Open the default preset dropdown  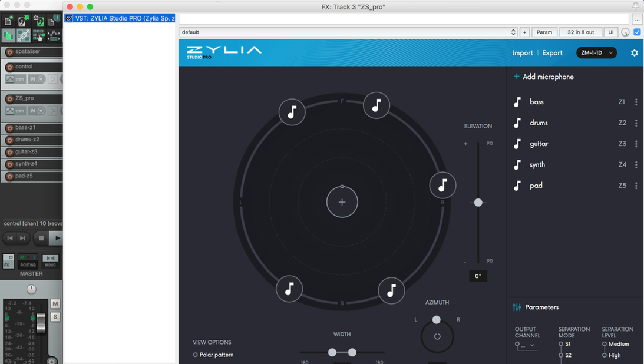click(x=512, y=32)
